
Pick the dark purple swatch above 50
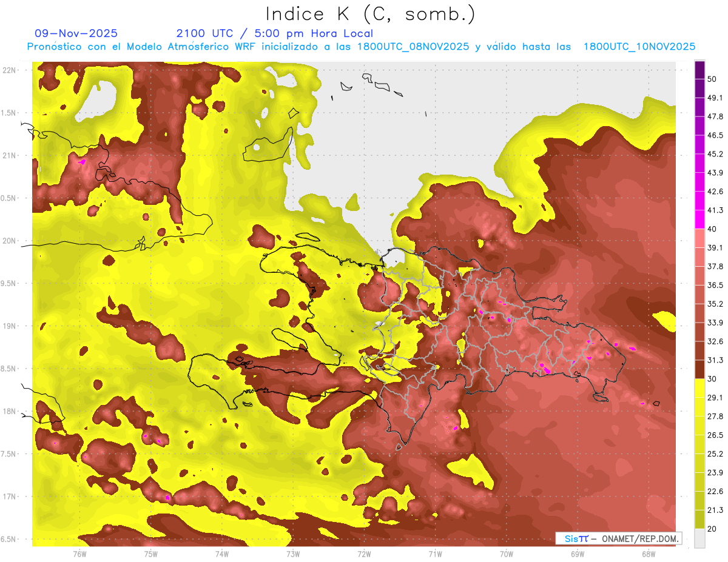(x=700, y=70)
